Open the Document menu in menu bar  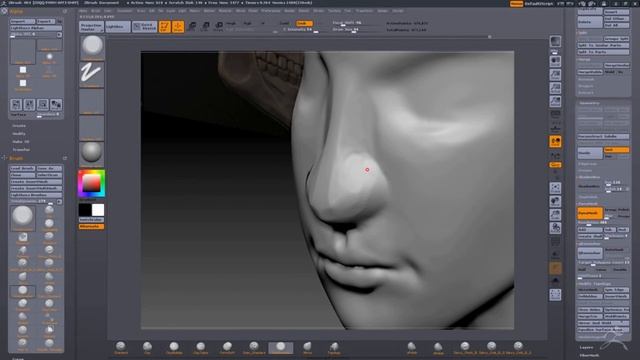coord(125,11)
